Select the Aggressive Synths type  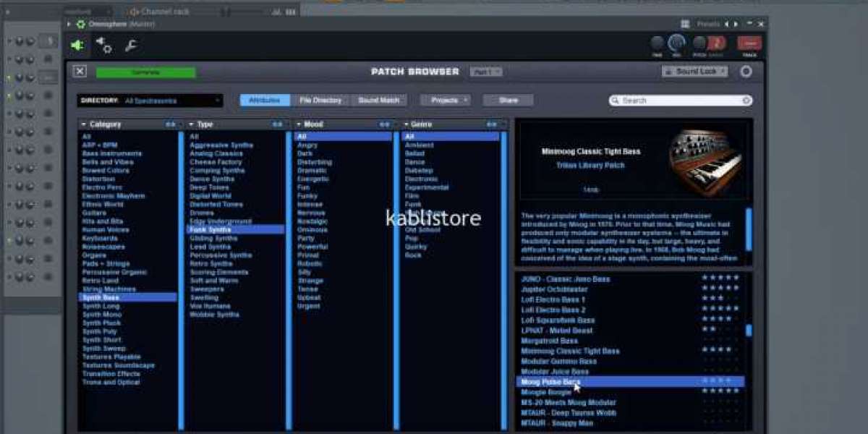221,145
